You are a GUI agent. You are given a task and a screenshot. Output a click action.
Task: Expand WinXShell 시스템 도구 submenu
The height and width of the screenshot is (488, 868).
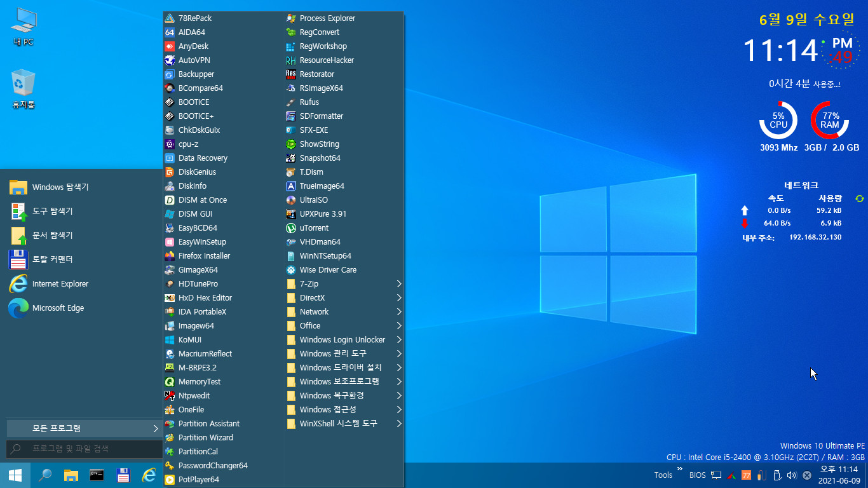click(344, 424)
